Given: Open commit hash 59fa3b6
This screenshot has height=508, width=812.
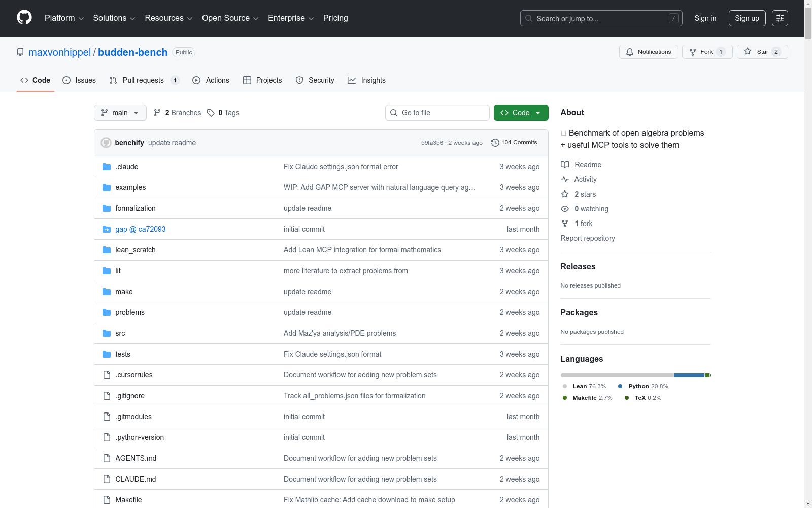Looking at the screenshot, I should pos(432,143).
